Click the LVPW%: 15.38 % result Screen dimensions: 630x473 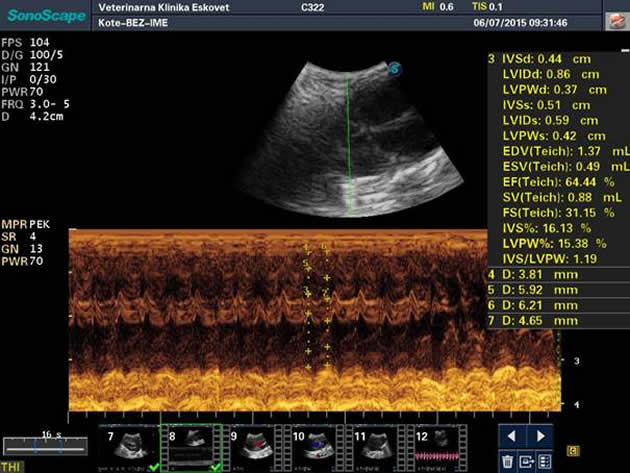(x=554, y=244)
